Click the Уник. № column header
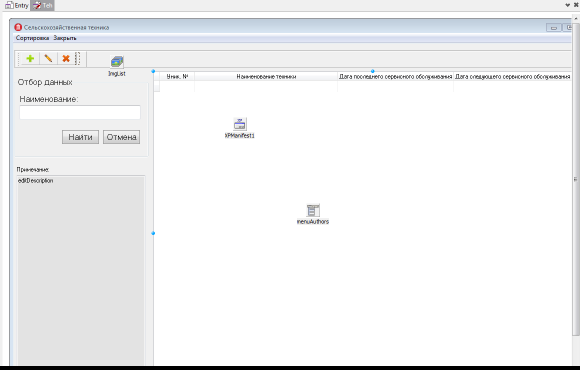The image size is (580, 370). (x=177, y=77)
